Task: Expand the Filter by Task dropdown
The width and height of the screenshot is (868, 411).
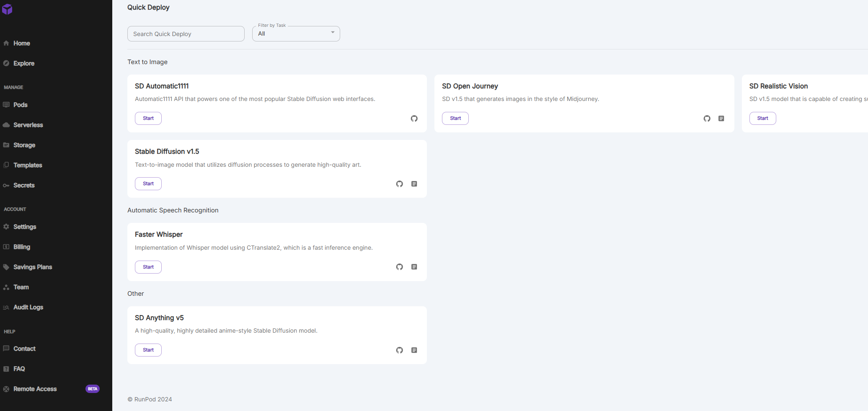Action: pyautogui.click(x=296, y=34)
